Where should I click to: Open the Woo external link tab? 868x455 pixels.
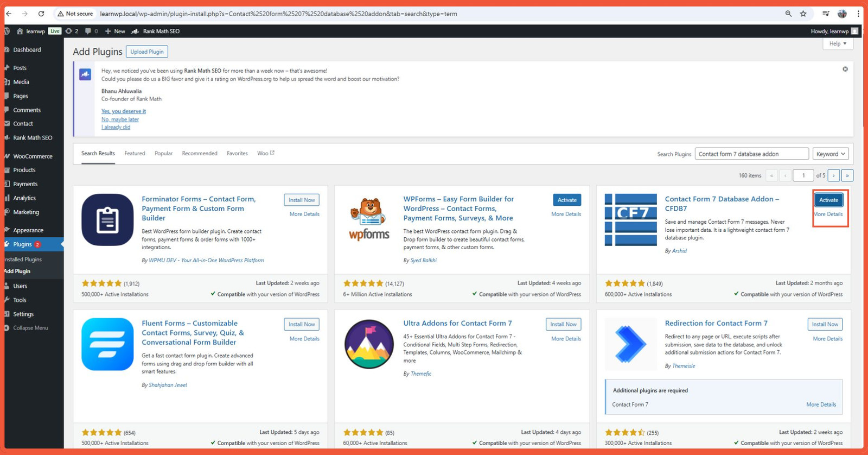pyautogui.click(x=266, y=153)
